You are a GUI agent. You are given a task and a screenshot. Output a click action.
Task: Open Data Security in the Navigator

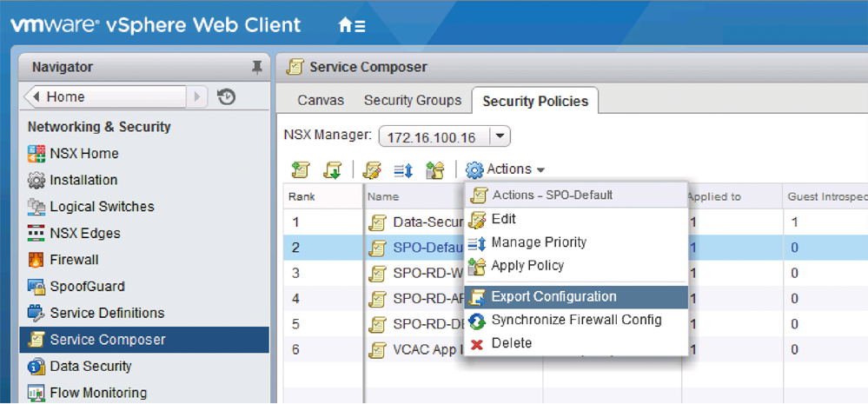[x=79, y=366]
